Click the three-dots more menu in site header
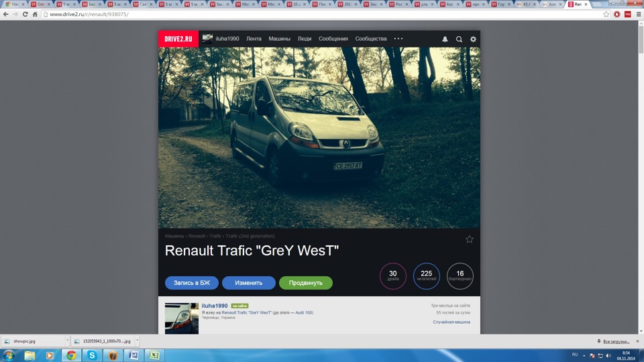This screenshot has width=644, height=362. coord(398,39)
